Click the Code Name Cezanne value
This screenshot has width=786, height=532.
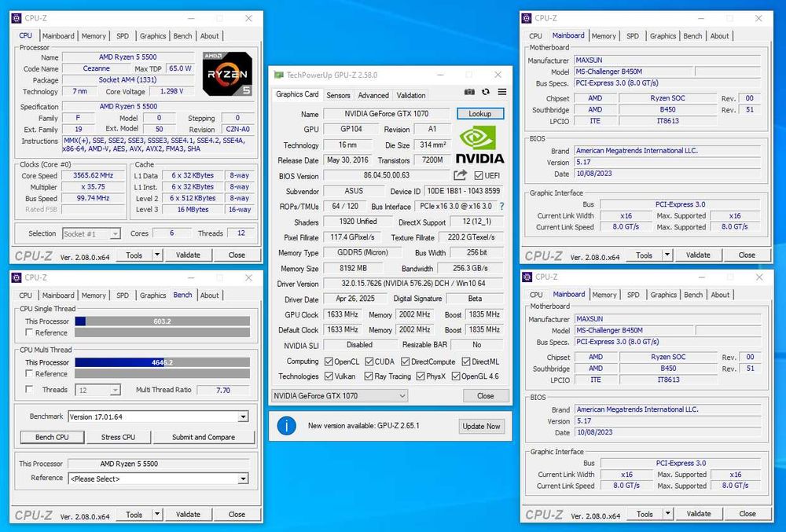(96, 68)
